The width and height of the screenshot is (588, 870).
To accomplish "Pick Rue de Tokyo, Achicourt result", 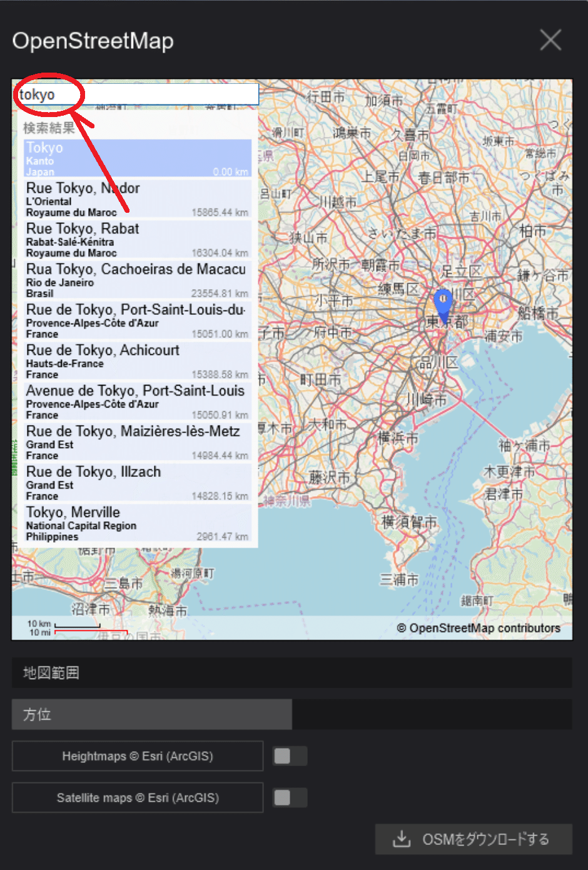I will [x=138, y=361].
